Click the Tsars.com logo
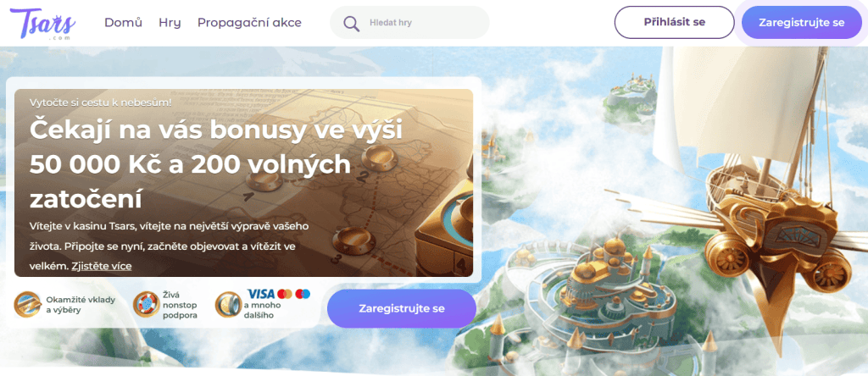 (42, 23)
